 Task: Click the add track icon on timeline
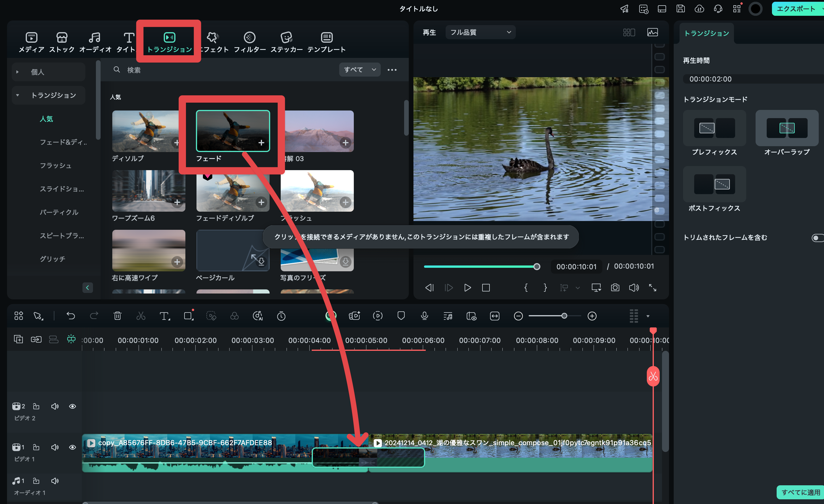coord(18,339)
